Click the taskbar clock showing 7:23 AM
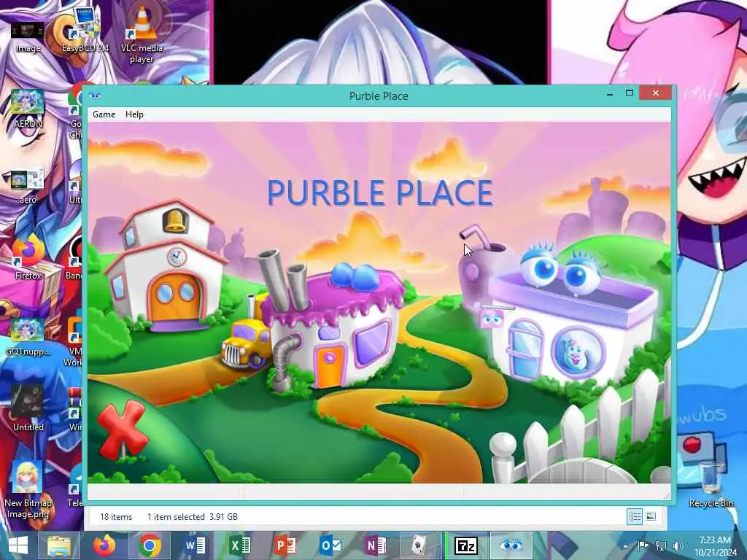Image resolution: width=747 pixels, height=560 pixels. tap(715, 545)
